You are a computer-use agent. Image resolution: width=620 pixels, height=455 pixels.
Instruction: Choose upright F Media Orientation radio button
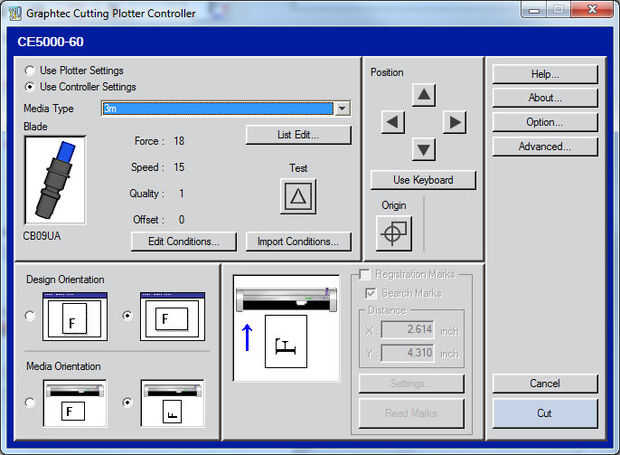pos(30,402)
